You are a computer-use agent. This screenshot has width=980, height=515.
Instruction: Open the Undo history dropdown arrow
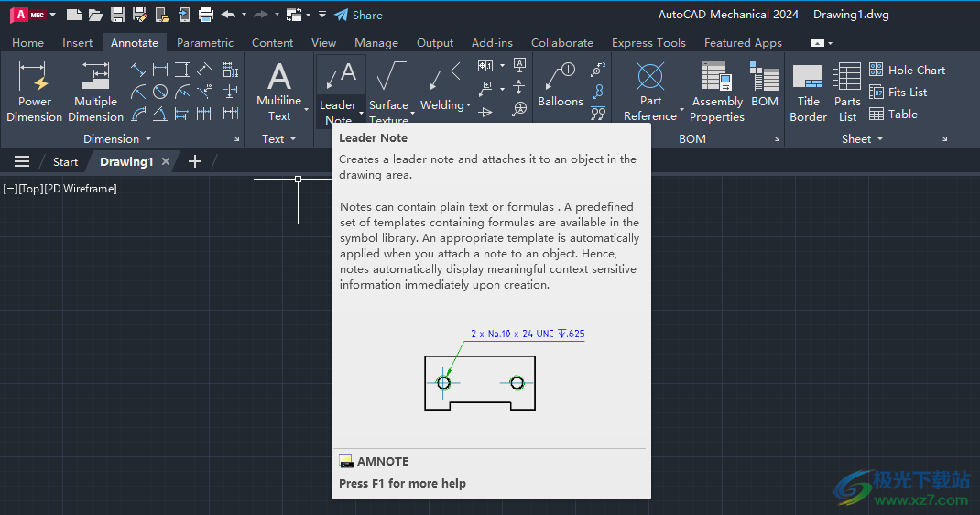pos(244,15)
